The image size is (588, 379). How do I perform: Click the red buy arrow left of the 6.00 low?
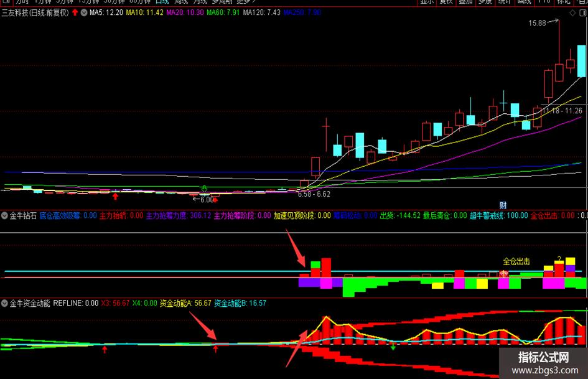(x=115, y=196)
